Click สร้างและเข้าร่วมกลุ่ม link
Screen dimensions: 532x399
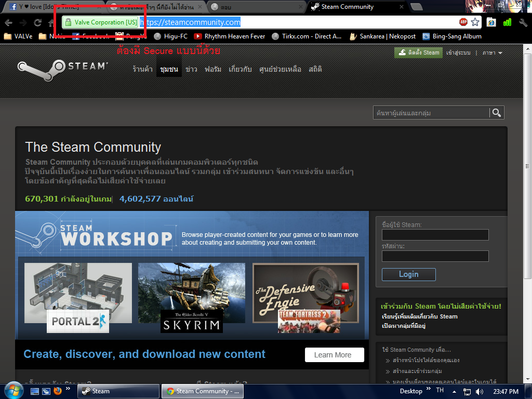click(417, 371)
